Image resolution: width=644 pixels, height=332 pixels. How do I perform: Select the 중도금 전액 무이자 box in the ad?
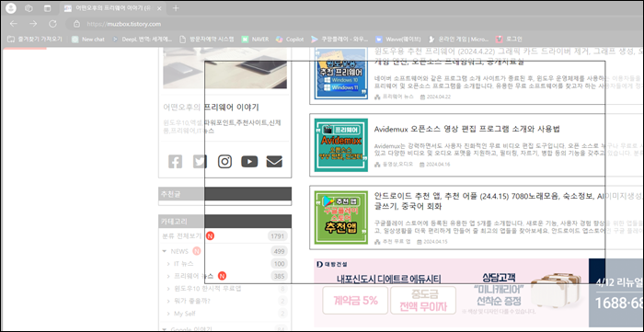[x=423, y=301]
